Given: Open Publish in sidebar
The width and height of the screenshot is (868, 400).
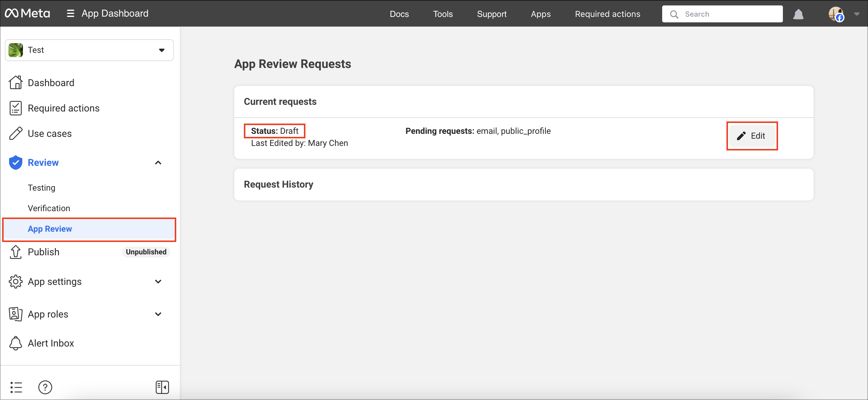Looking at the screenshot, I should pos(43,252).
